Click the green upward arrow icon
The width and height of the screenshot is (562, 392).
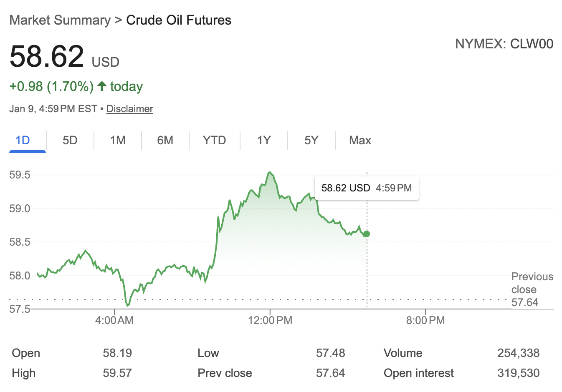pos(101,86)
